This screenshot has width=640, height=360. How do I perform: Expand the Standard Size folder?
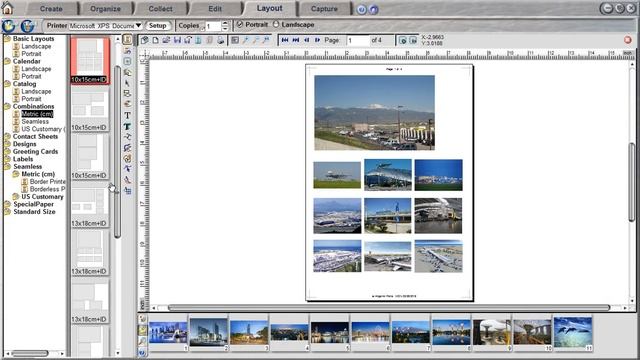[x=7, y=212]
